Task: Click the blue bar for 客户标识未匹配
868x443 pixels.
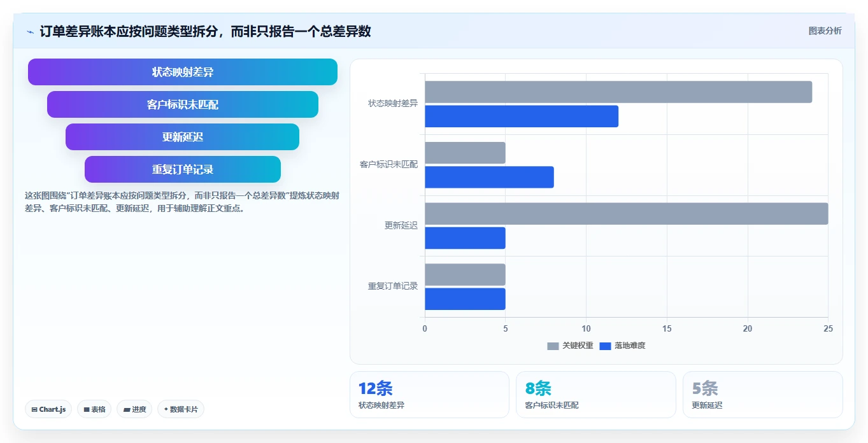Action: pyautogui.click(x=489, y=177)
